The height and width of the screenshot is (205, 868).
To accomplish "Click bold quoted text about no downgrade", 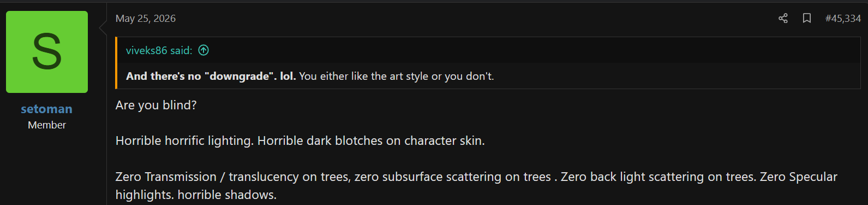I will point(211,76).
